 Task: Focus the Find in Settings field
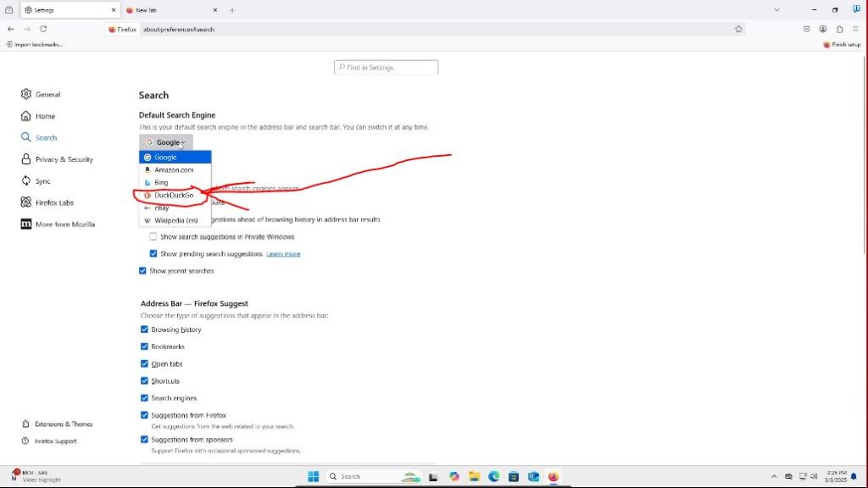click(386, 68)
